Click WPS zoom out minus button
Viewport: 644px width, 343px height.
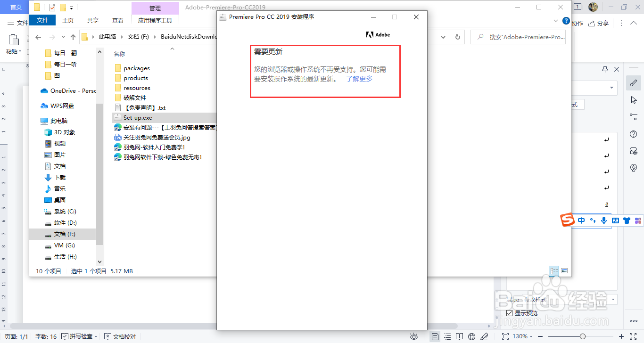(x=541, y=336)
